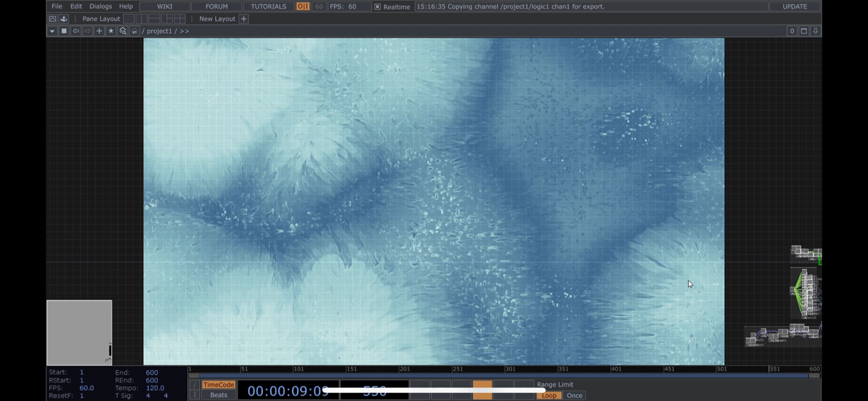Screen dimensions: 868x401
Task: Expand the >> path chevrons after project1
Action: click(184, 31)
